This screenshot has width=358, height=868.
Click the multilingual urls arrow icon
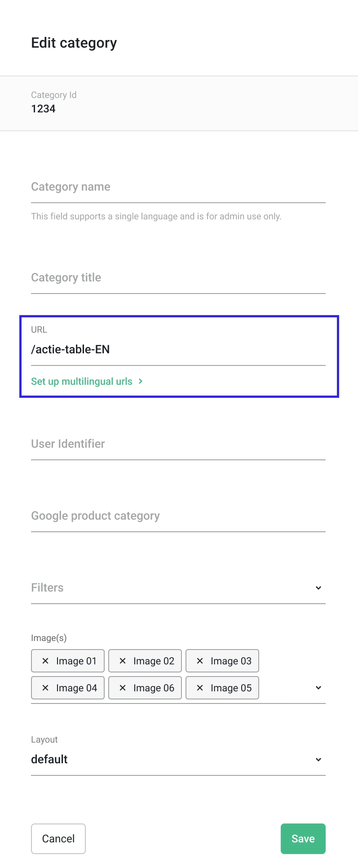click(141, 381)
